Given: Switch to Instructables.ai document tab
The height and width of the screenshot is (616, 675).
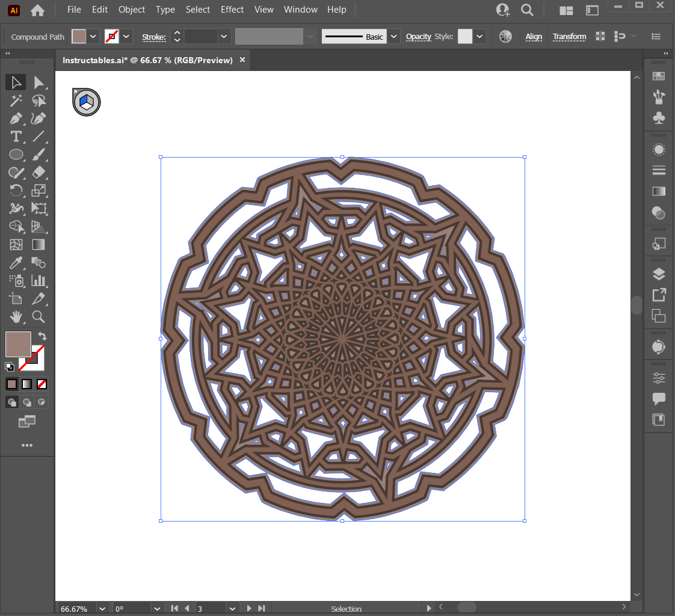Looking at the screenshot, I should 147,60.
